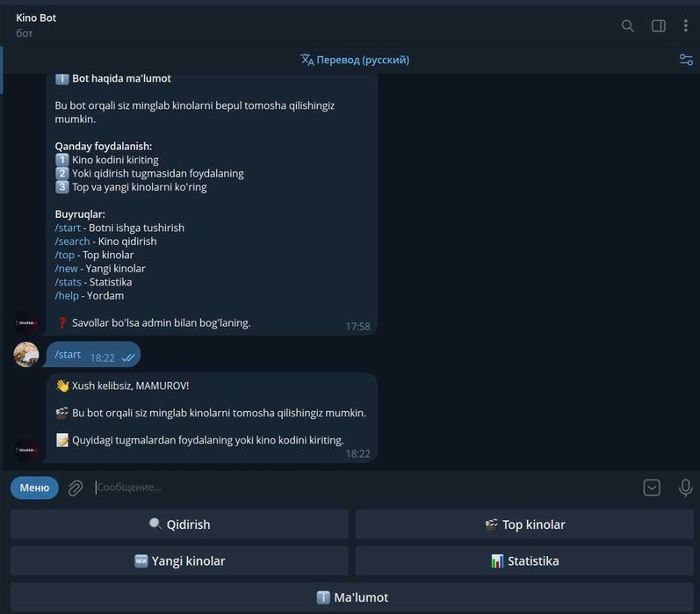Open translation settings icon beside Перевод bar

tap(686, 60)
